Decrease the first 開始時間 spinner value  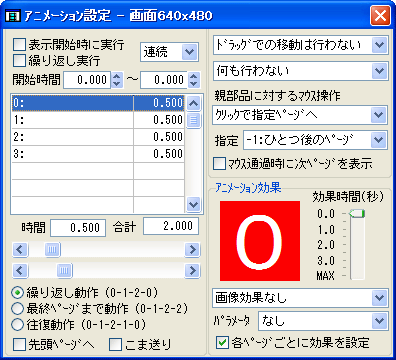coord(117,84)
